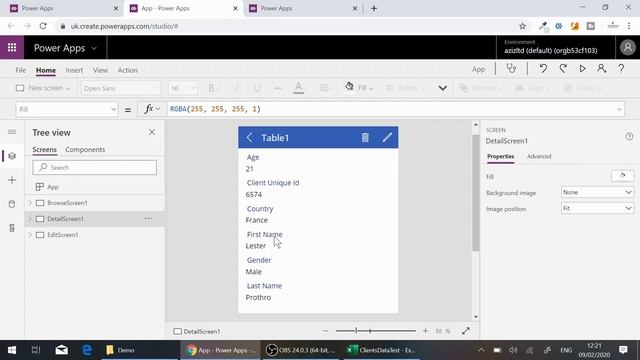Click the App button in the ribbon

(478, 69)
